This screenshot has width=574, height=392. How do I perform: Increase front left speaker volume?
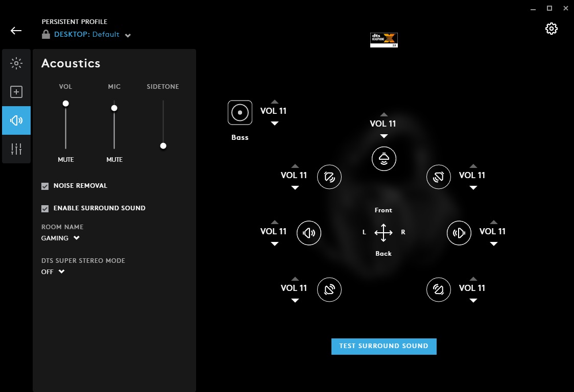[x=295, y=166]
